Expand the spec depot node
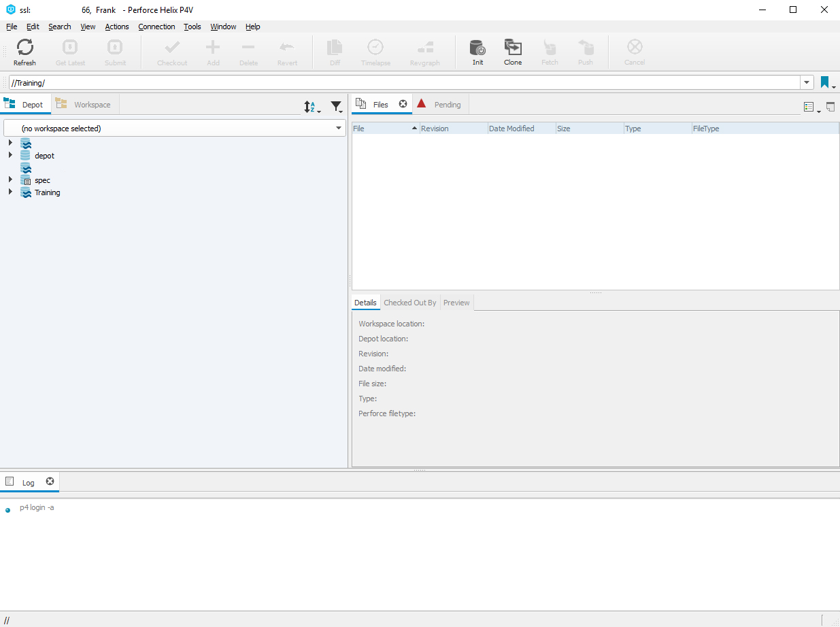The width and height of the screenshot is (840, 627). [10, 180]
